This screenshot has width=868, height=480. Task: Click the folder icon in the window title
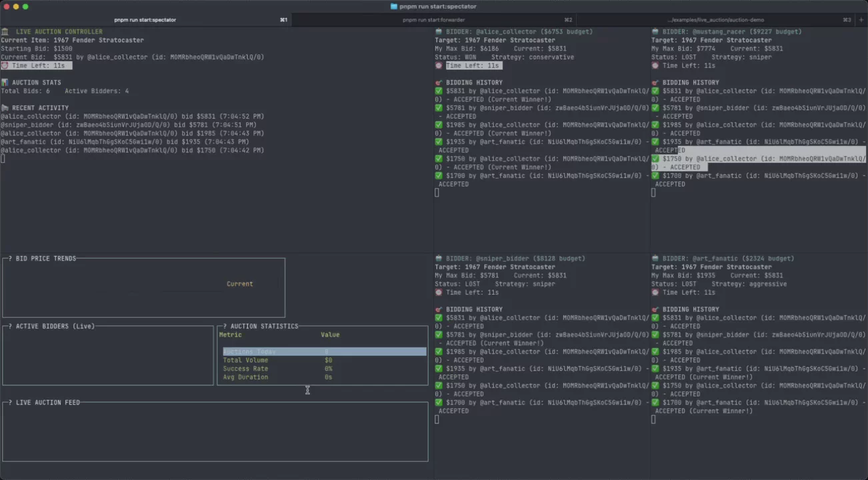pyautogui.click(x=394, y=7)
